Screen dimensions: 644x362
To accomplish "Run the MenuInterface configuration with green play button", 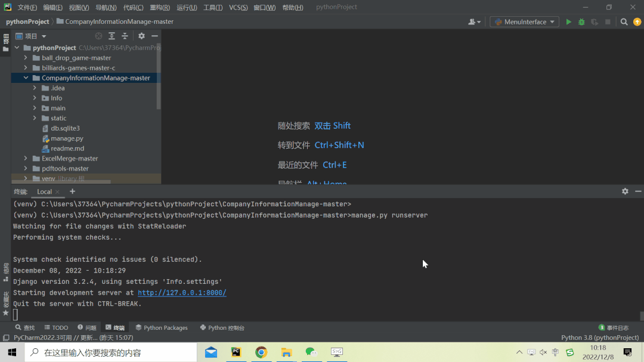I will (x=568, y=22).
